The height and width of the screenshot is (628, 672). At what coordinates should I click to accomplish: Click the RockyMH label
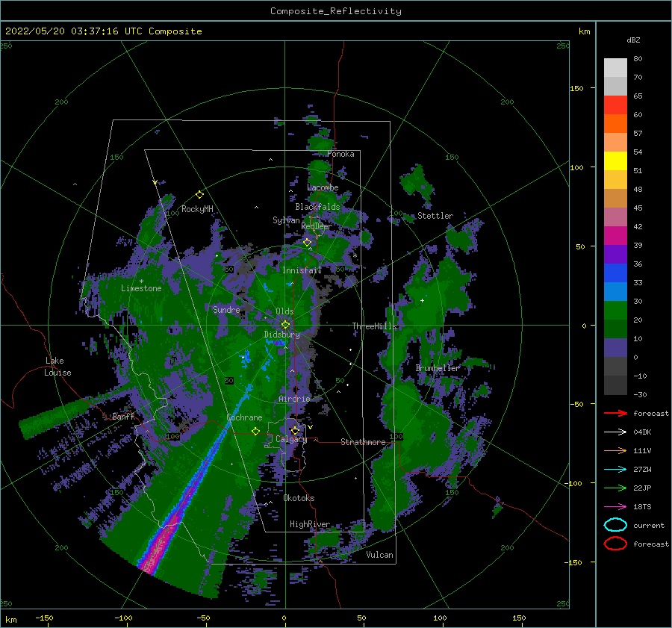(x=197, y=209)
